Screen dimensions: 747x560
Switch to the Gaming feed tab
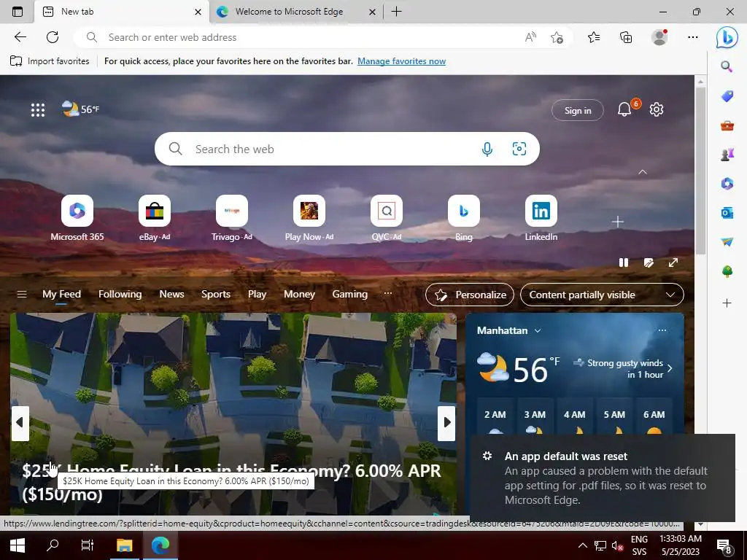349,295
